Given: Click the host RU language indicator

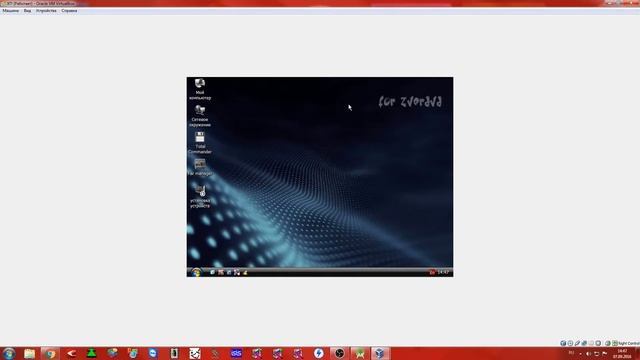Looking at the screenshot, I should pos(571,353).
